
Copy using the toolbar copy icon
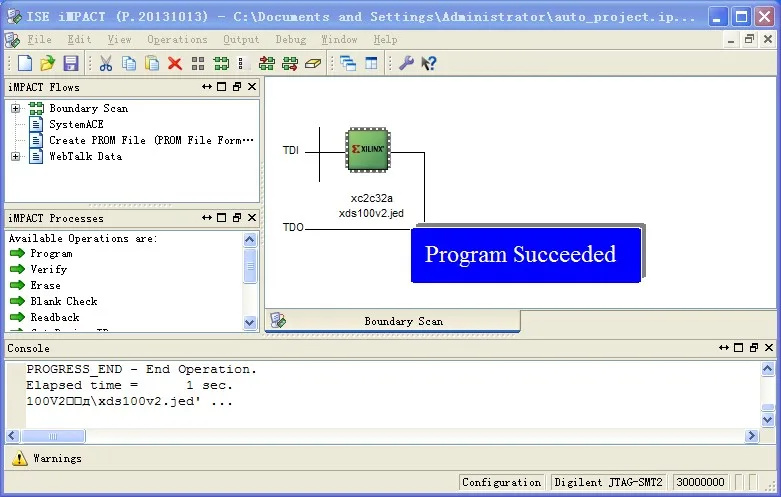(x=129, y=63)
